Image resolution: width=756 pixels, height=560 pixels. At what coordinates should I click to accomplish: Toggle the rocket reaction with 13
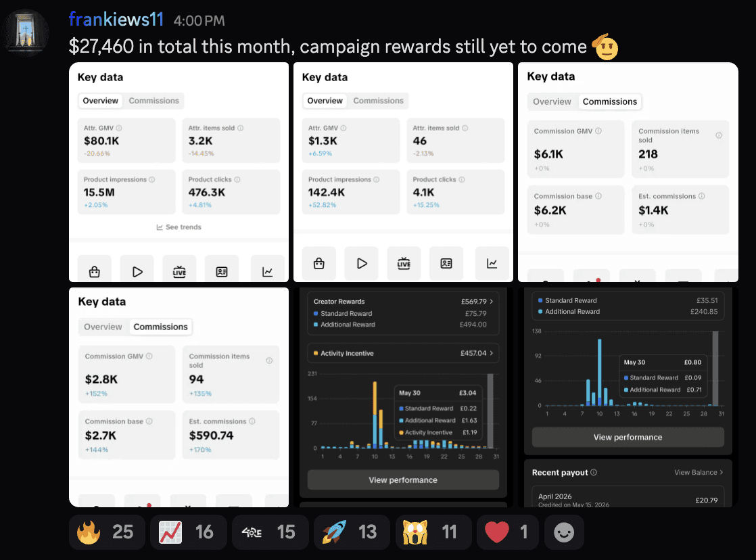pyautogui.click(x=352, y=532)
